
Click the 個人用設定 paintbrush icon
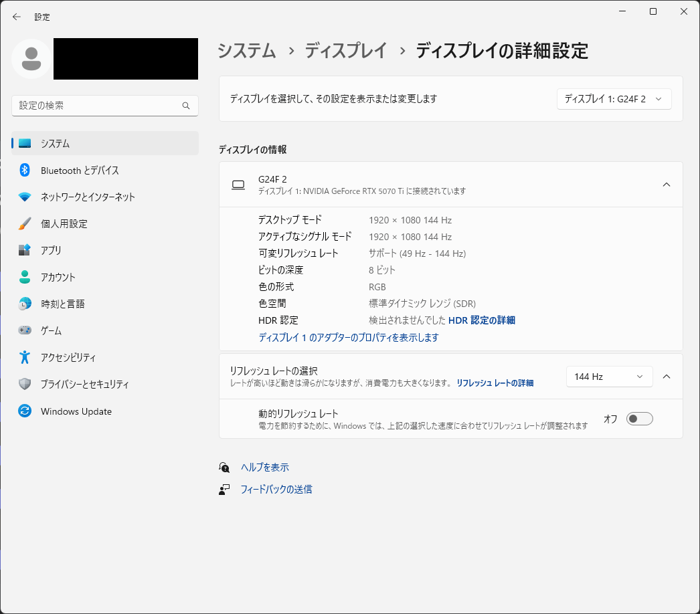(x=25, y=223)
